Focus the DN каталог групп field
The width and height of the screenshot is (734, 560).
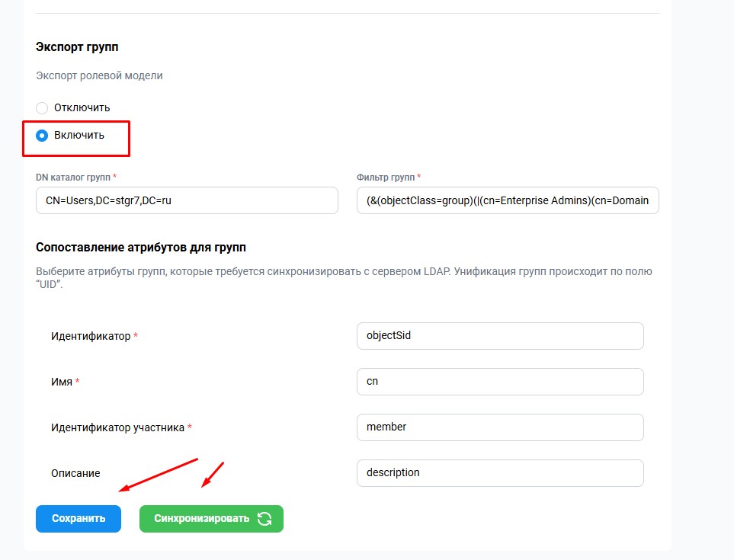(187, 200)
